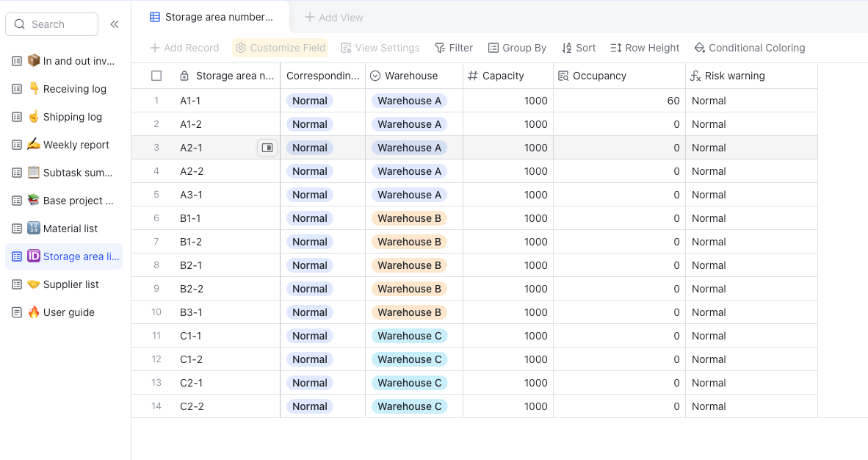Open the Material list table

(x=64, y=229)
